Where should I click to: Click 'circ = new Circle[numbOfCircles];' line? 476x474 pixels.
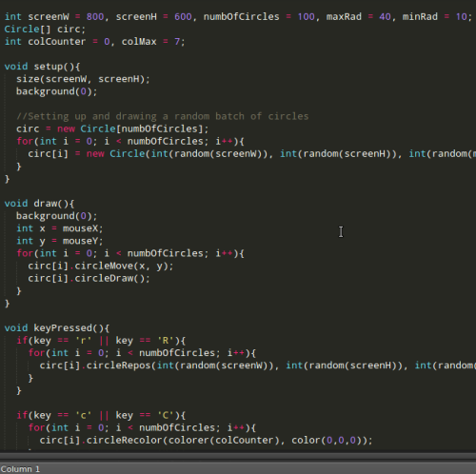pos(112,128)
